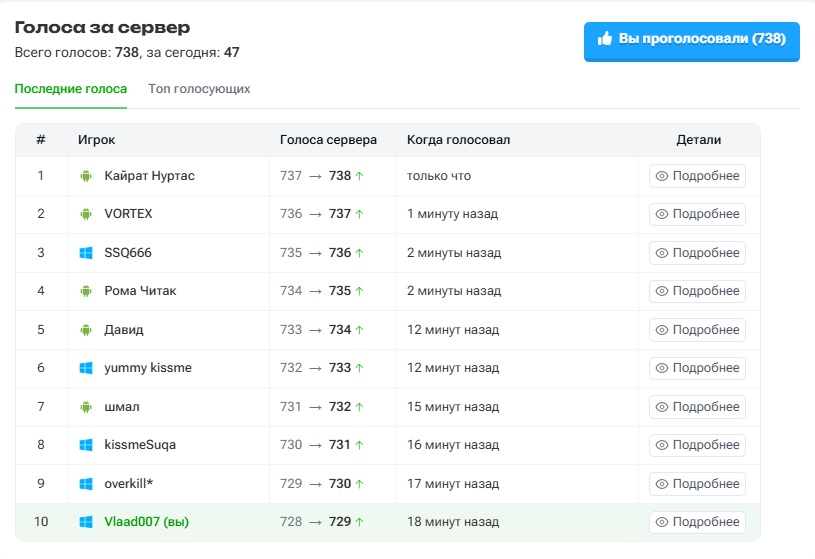The image size is (815, 559).
Task: Open Подробнее for Давид's vote
Action: click(x=697, y=330)
